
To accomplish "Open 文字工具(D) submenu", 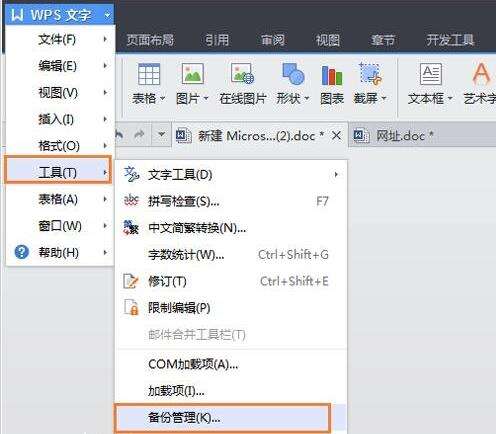I will point(231,175).
